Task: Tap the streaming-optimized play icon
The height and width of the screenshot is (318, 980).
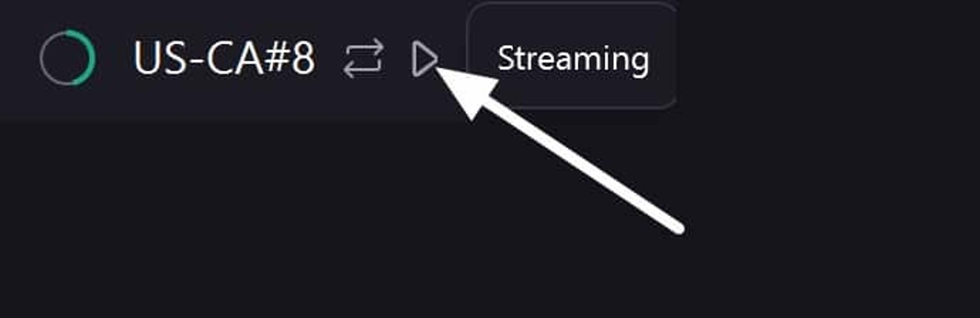Action: [424, 59]
